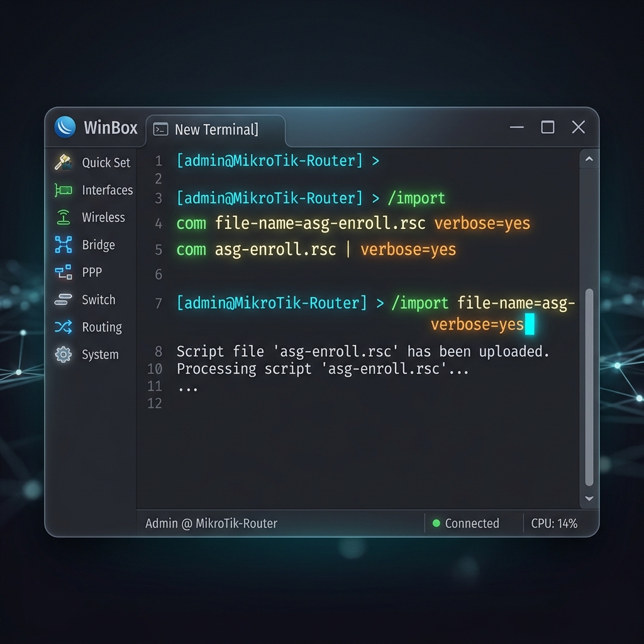Click the /import command on line 3
Viewport: 644px width, 644px height.
click(x=416, y=198)
